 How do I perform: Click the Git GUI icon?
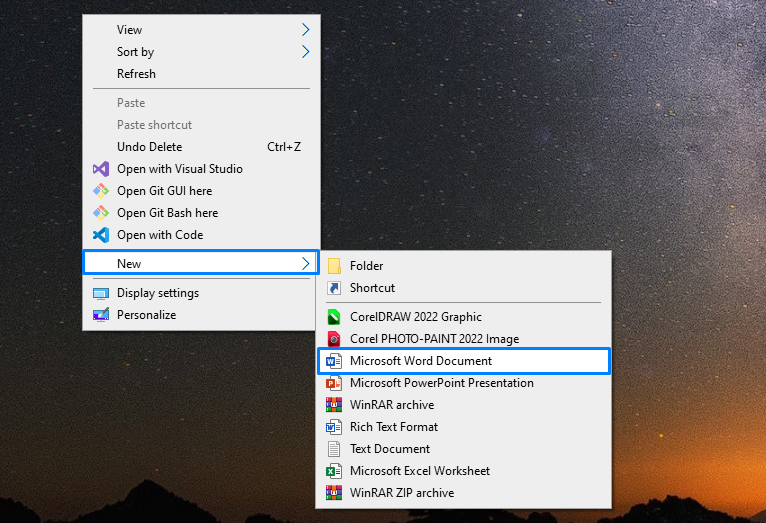pyautogui.click(x=100, y=191)
